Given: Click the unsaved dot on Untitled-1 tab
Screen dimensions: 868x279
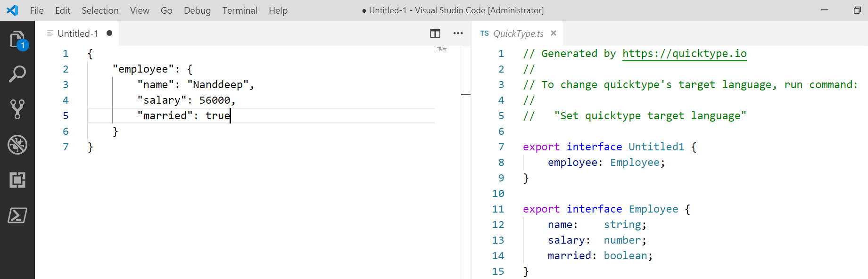Looking at the screenshot, I should (x=109, y=33).
